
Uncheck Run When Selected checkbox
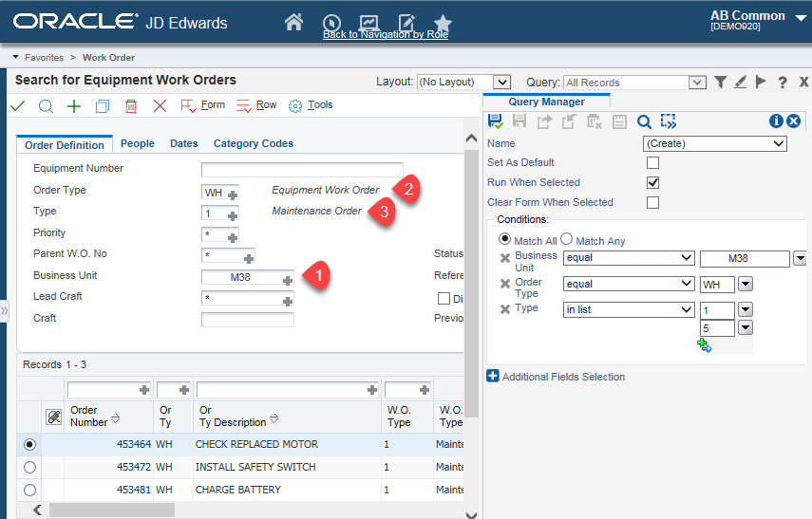coord(653,182)
